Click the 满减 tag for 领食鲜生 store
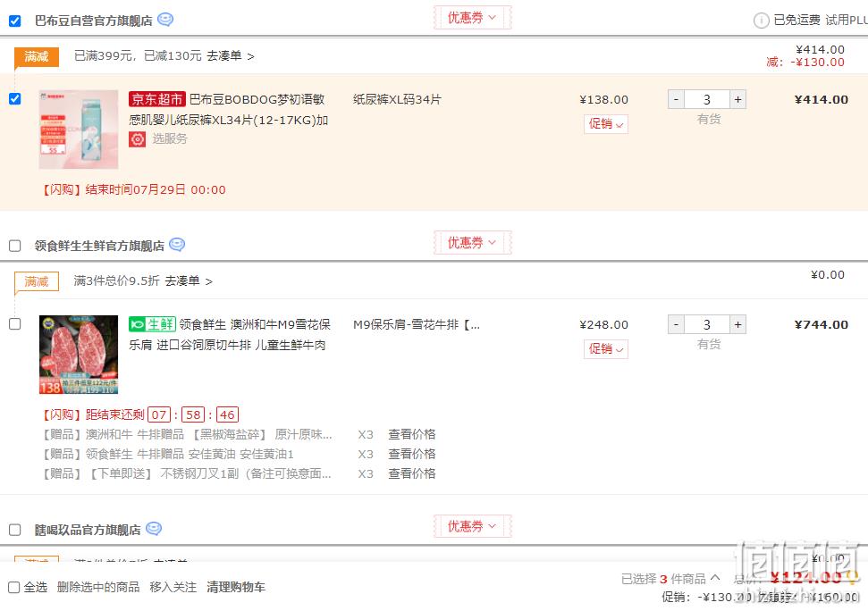The image size is (868, 611). 36,281
